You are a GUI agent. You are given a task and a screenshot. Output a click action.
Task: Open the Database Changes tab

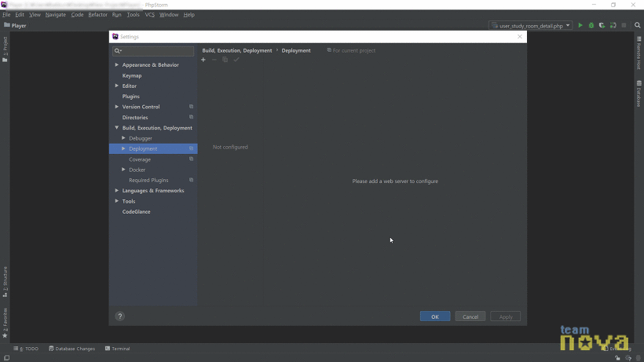coord(72,349)
